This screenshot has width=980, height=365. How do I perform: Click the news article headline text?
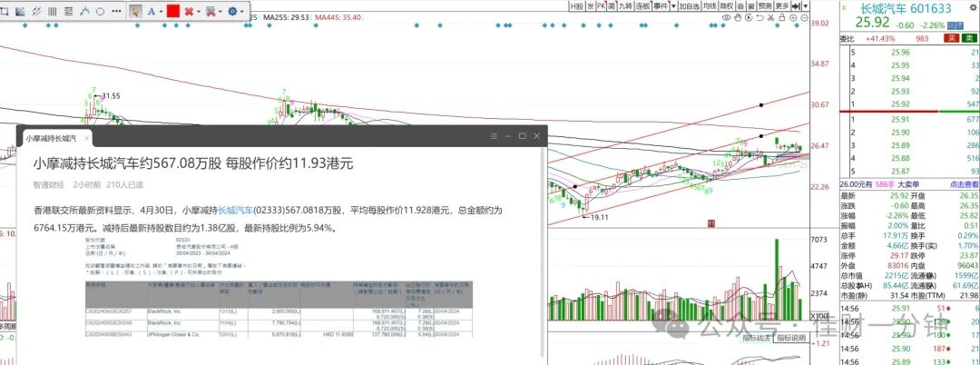click(x=193, y=163)
